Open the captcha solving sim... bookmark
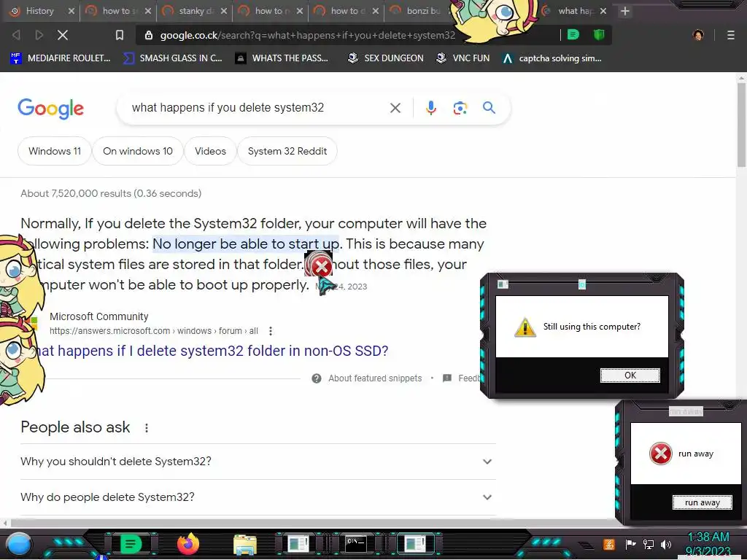 551,58
